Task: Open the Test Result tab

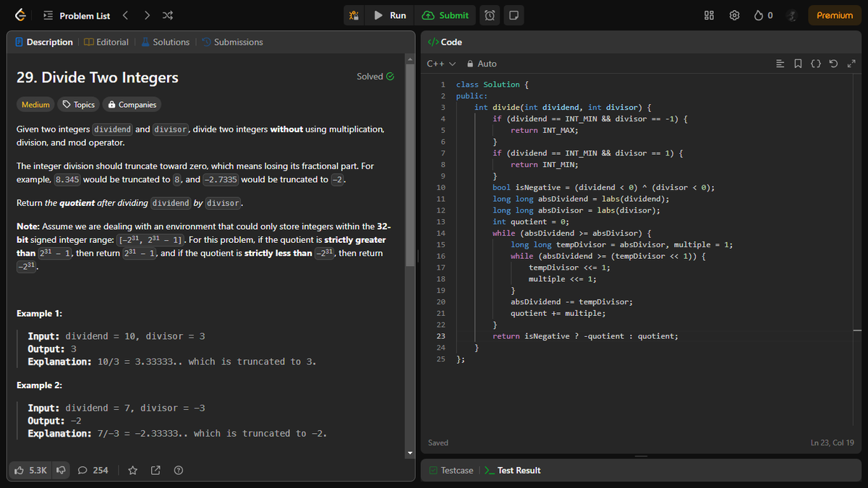Action: (512, 470)
